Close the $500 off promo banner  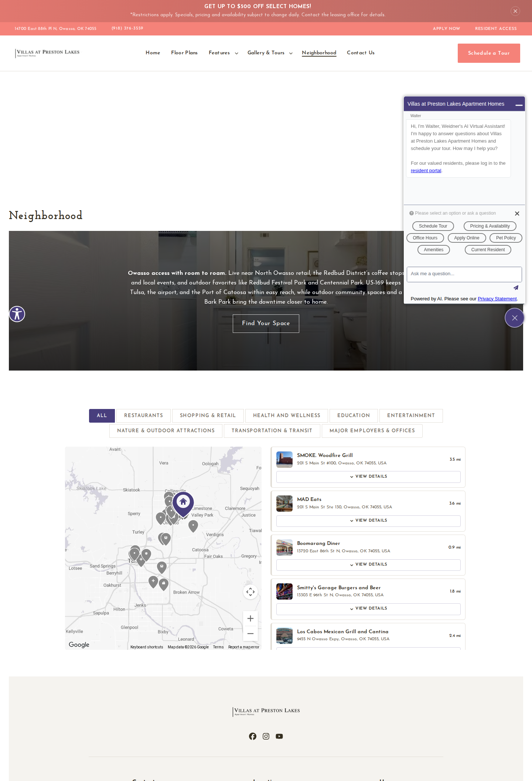point(515,11)
